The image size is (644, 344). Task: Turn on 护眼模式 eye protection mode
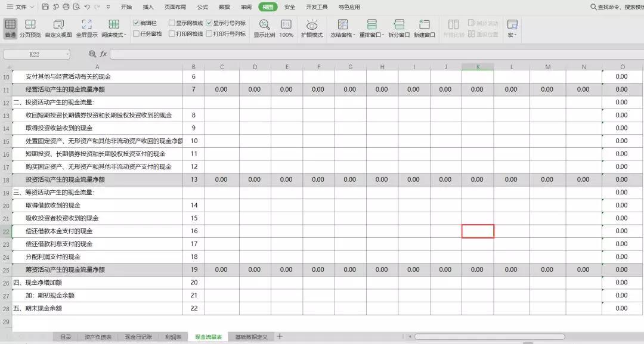tap(312, 29)
